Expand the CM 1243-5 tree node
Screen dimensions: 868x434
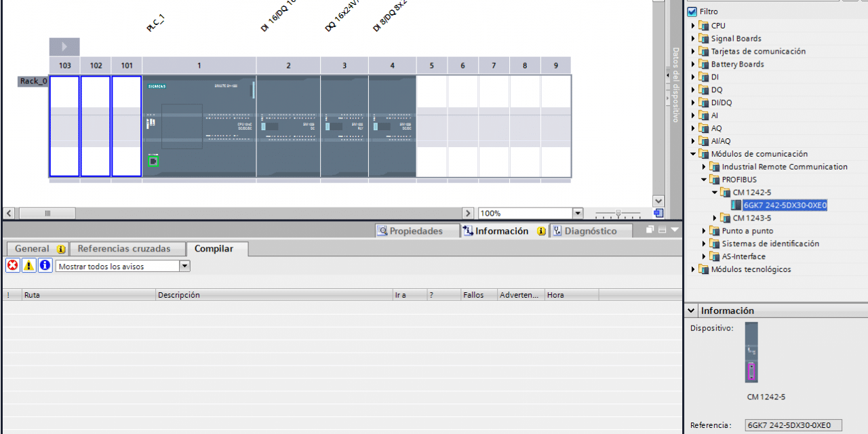[715, 218]
